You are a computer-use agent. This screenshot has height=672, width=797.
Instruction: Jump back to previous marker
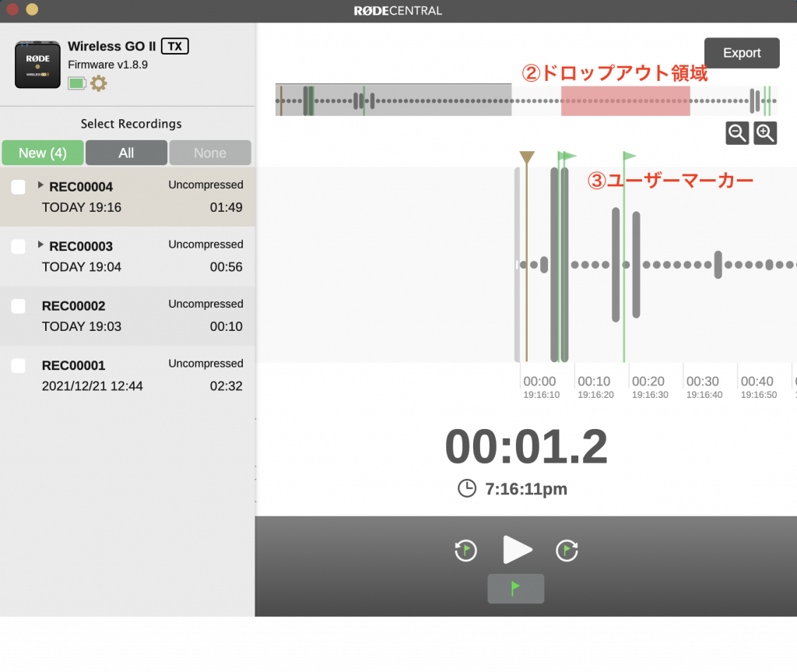(465, 551)
